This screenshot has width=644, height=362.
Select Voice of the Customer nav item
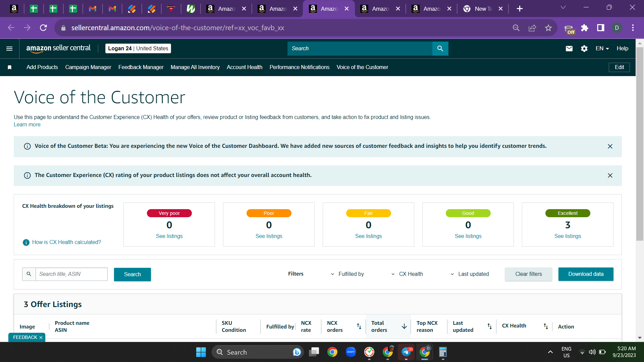click(x=363, y=67)
